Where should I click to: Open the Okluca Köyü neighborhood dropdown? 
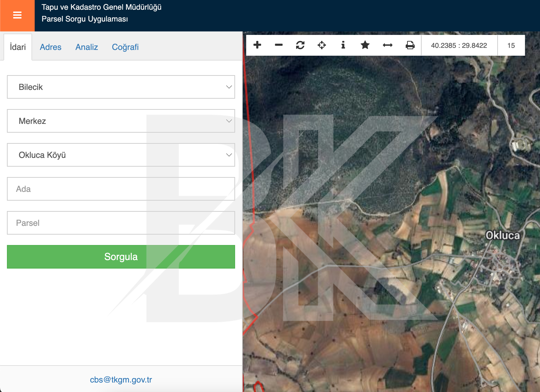pos(121,155)
